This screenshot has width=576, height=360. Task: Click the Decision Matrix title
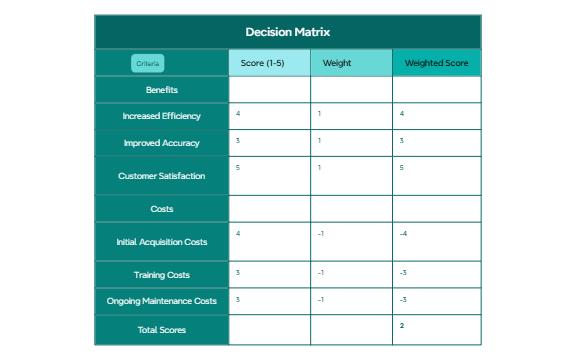pos(288,32)
